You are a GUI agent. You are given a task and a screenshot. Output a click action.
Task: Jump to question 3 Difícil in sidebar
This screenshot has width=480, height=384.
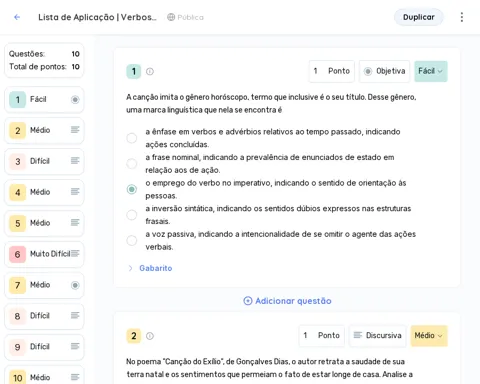coord(44,161)
